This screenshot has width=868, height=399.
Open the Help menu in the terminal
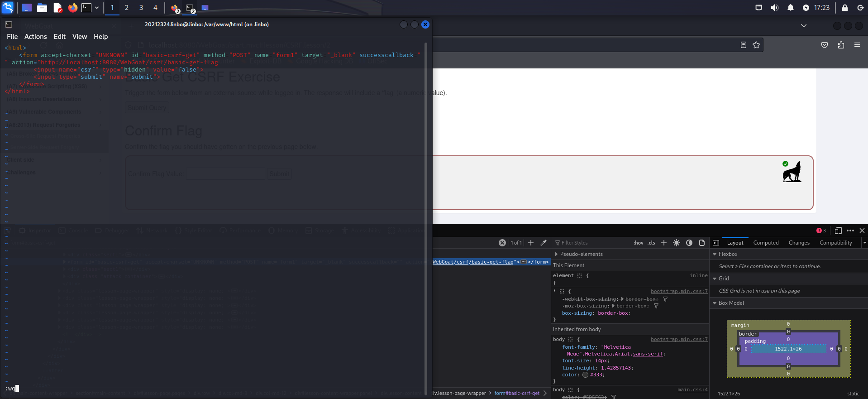101,37
